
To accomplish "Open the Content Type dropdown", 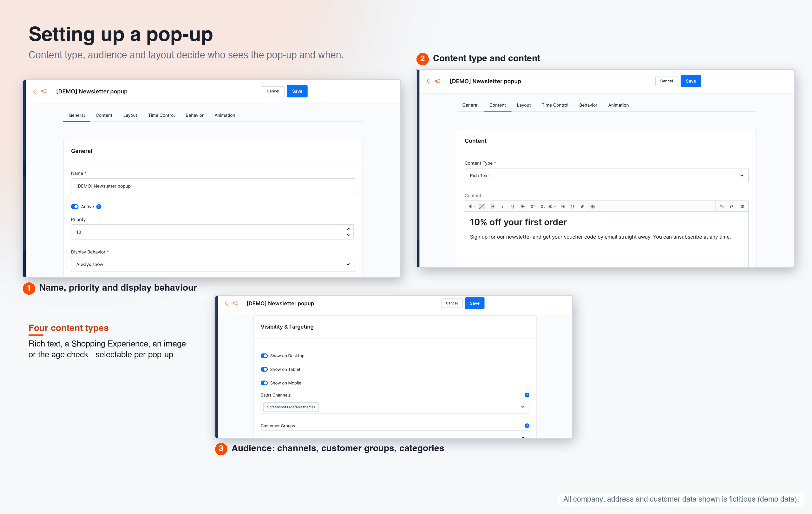I will tap(606, 176).
